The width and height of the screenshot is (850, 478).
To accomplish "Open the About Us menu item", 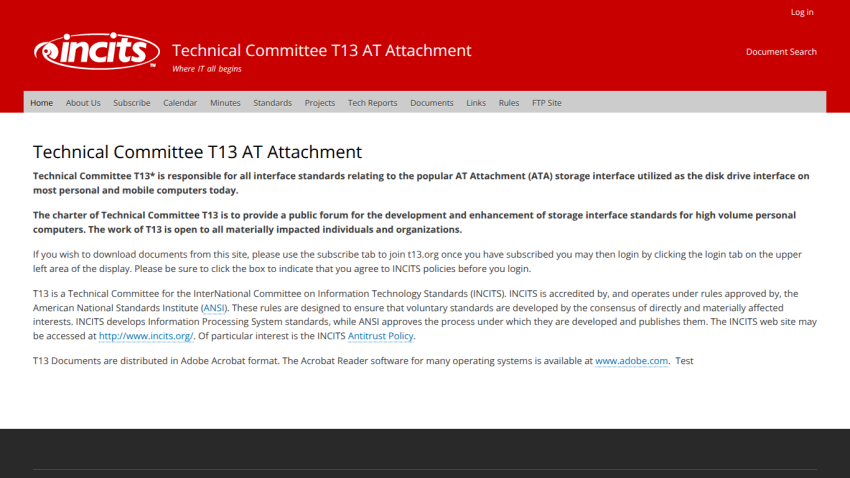I will pos(83,102).
